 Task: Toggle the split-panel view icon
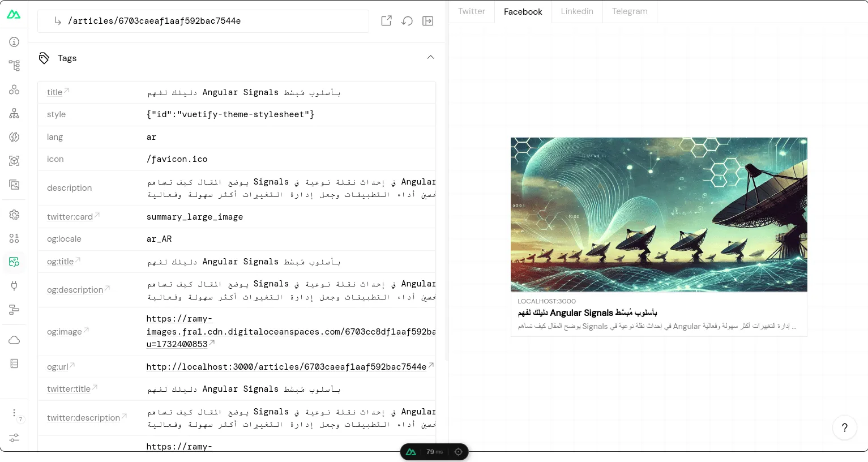(428, 21)
